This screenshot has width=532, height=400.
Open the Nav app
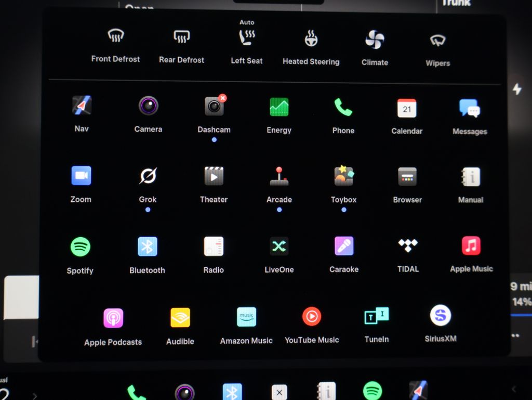pyautogui.click(x=82, y=106)
